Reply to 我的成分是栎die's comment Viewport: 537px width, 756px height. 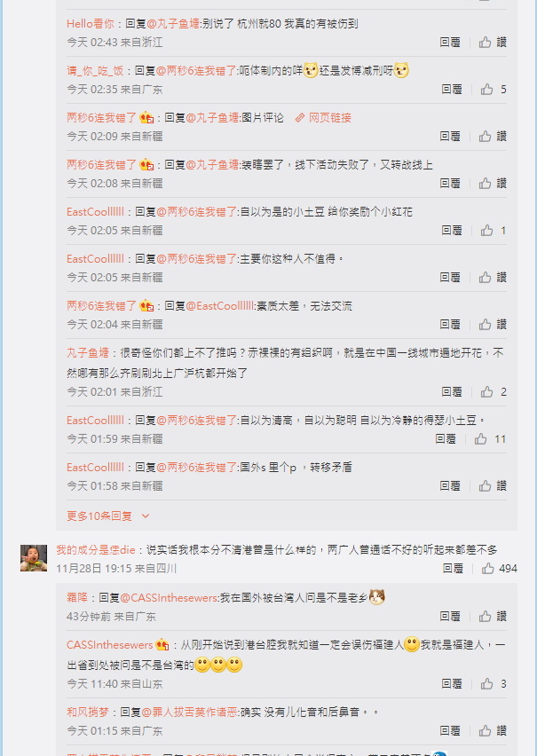pyautogui.click(x=453, y=569)
